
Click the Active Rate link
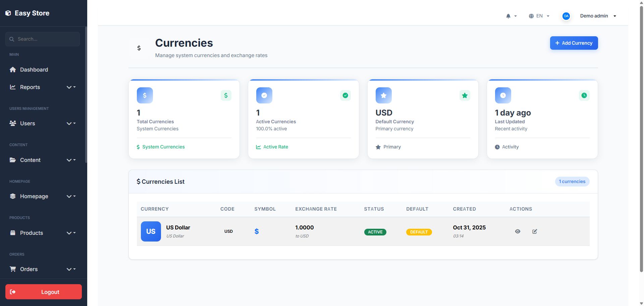pos(272,147)
